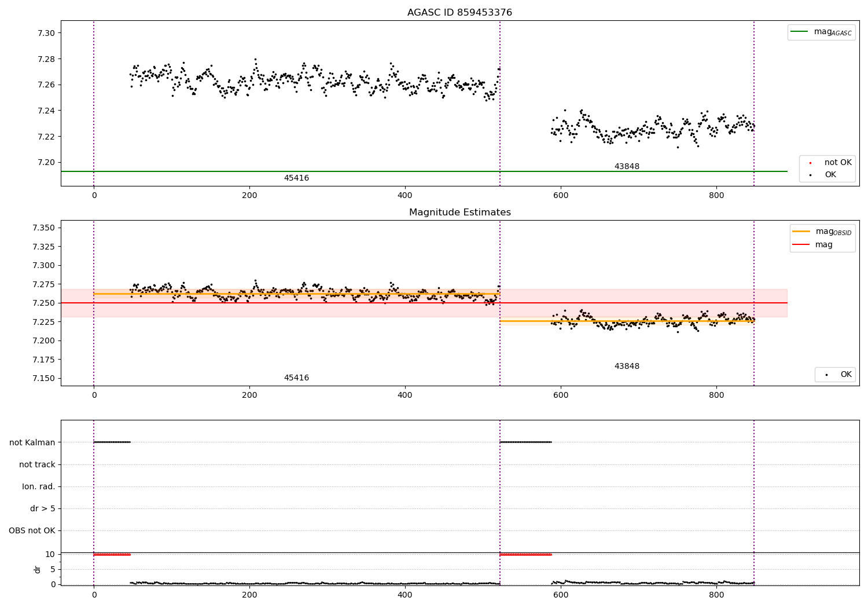Select the 7.325 y-axis tick label
Screen dimensions: 868x608
[x=43, y=247]
